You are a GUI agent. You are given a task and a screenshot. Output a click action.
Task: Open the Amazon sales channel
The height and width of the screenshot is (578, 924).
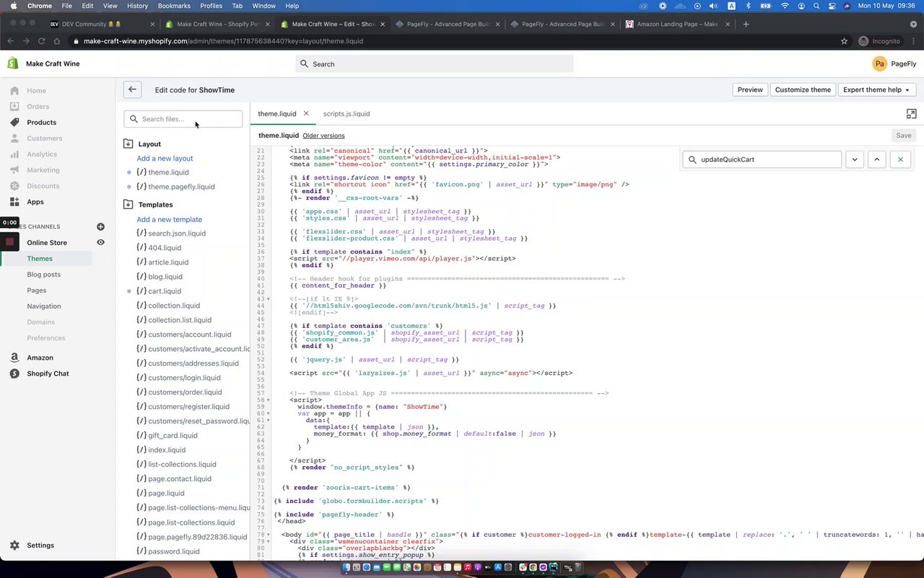pyautogui.click(x=40, y=358)
